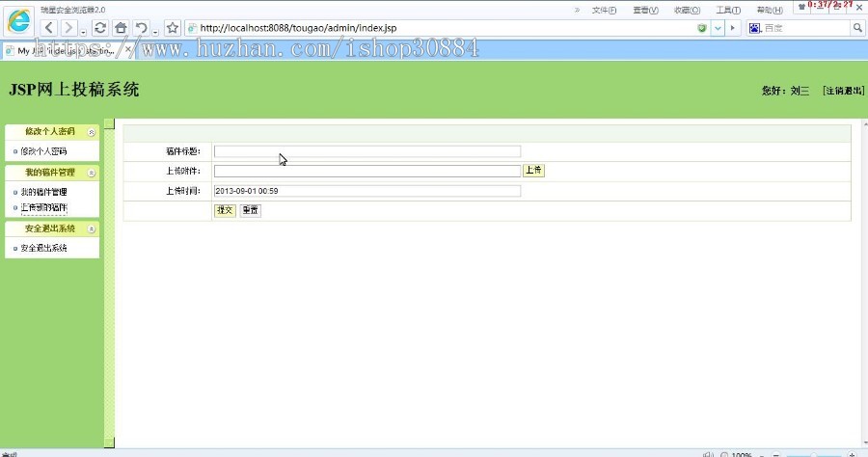Open the 上传我的稿件 sidebar link
Screen dimensions: 868x457
pyautogui.click(x=43, y=207)
